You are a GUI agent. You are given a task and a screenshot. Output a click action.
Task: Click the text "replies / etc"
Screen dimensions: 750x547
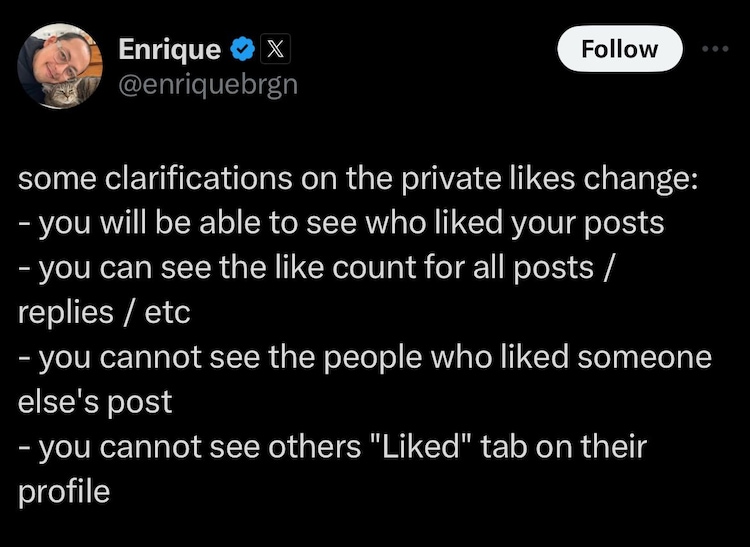105,311
